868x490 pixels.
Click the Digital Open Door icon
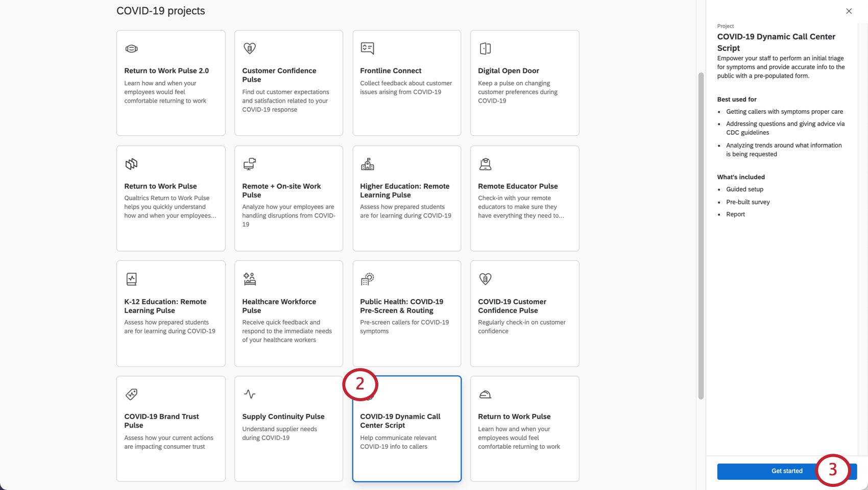click(x=485, y=48)
